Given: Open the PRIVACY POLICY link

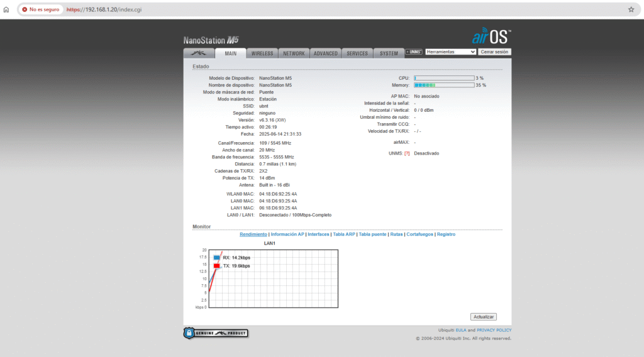Looking at the screenshot, I should (x=494, y=330).
